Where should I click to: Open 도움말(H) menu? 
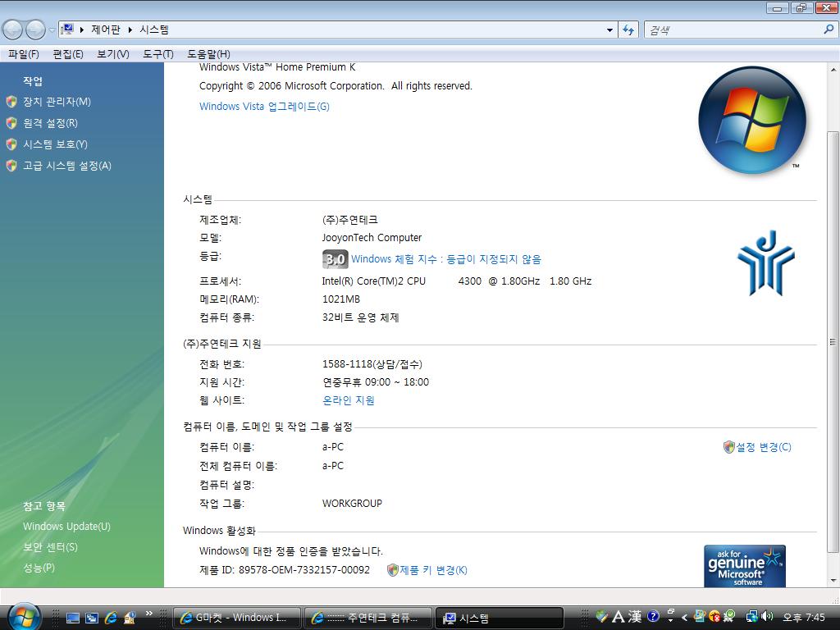click(208, 54)
